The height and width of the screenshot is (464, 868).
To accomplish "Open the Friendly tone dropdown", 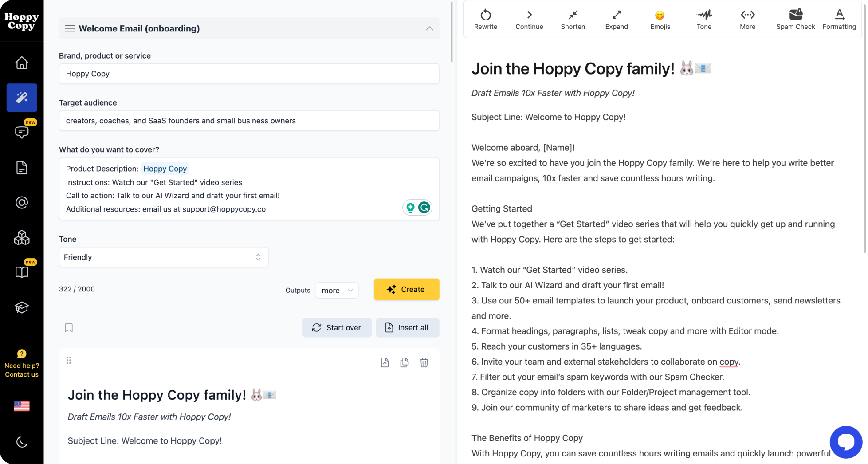I will pyautogui.click(x=163, y=257).
